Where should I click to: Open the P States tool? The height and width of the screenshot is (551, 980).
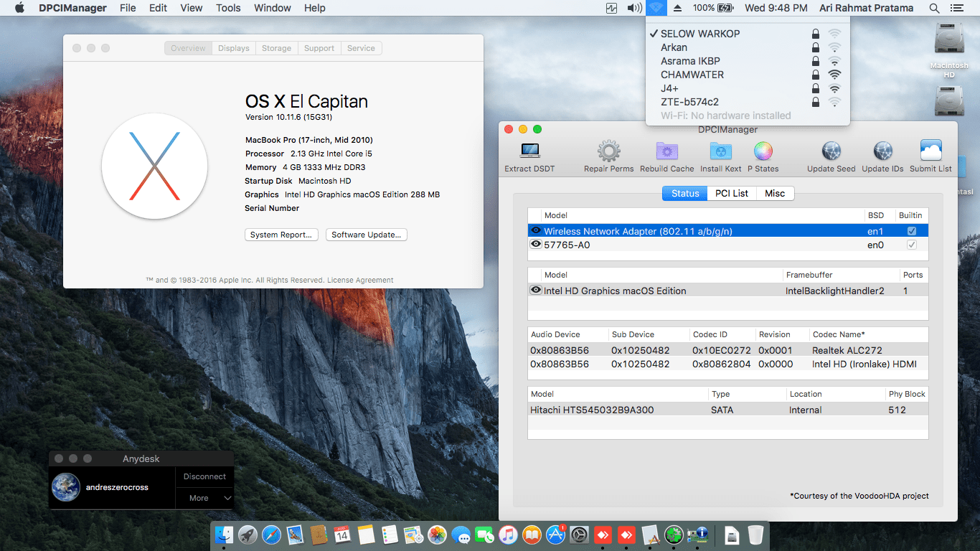tap(763, 151)
